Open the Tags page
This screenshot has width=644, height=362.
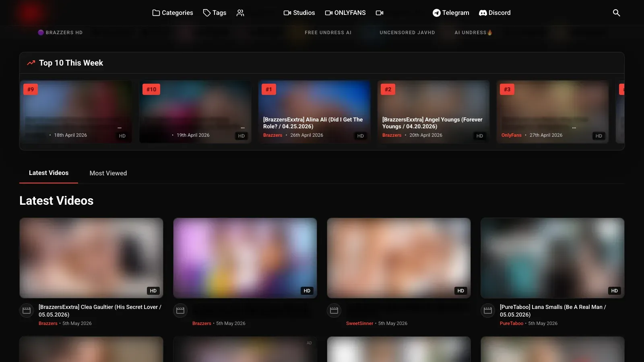(215, 13)
